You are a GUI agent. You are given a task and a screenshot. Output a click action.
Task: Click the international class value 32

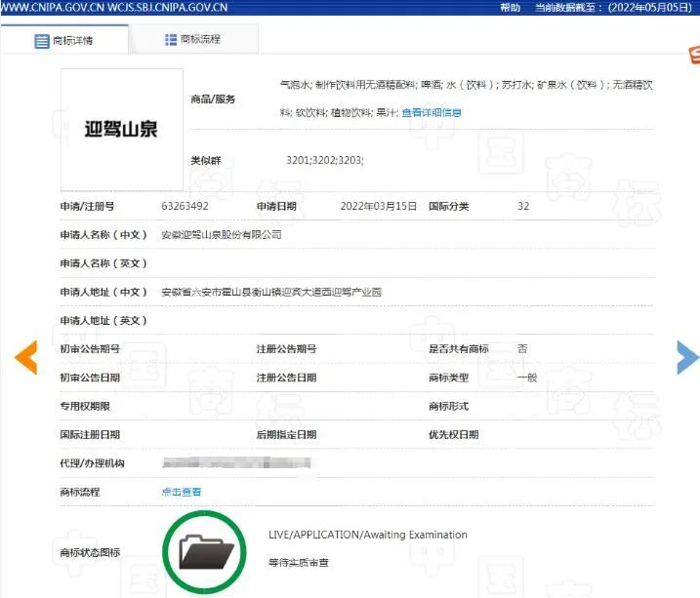523,206
